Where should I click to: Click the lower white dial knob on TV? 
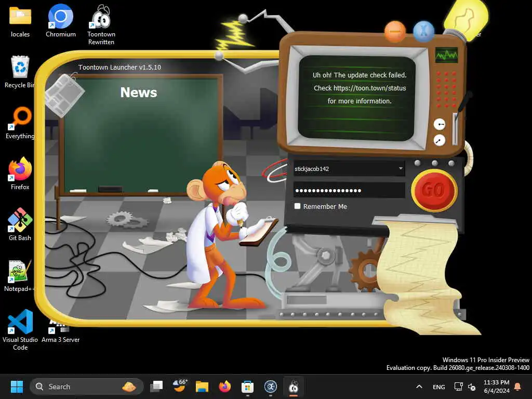pos(440,140)
